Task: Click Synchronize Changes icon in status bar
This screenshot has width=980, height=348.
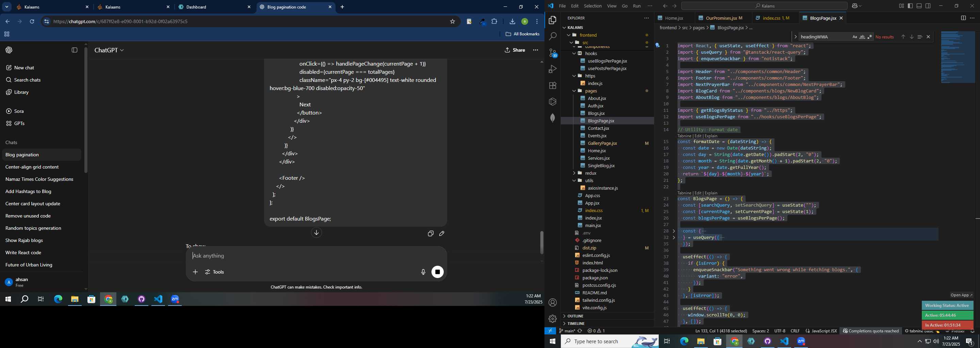Action: tap(580, 331)
